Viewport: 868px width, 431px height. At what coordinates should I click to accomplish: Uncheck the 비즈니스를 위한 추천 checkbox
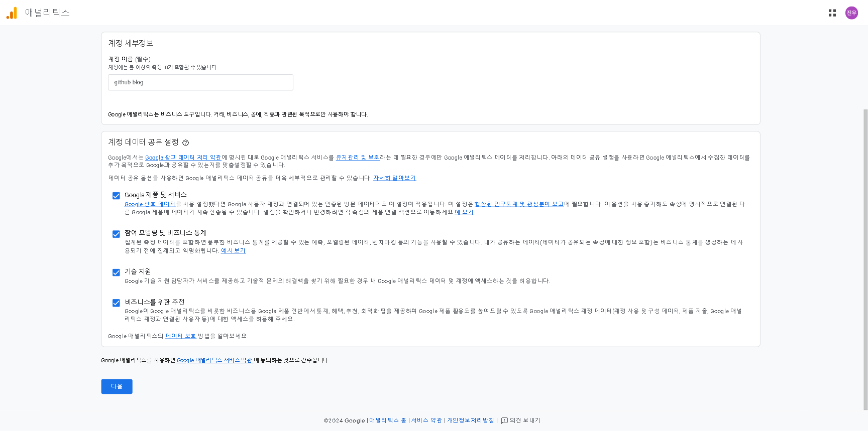point(116,303)
